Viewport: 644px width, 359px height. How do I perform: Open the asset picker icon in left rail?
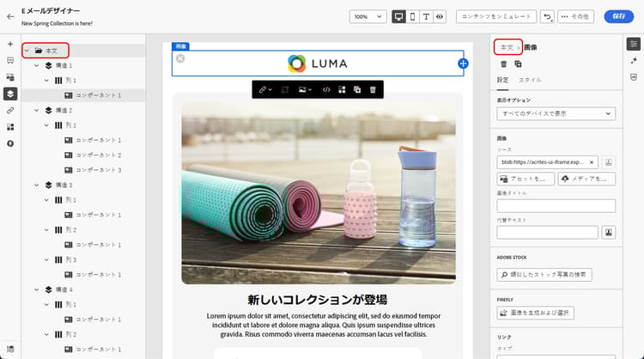[10, 77]
